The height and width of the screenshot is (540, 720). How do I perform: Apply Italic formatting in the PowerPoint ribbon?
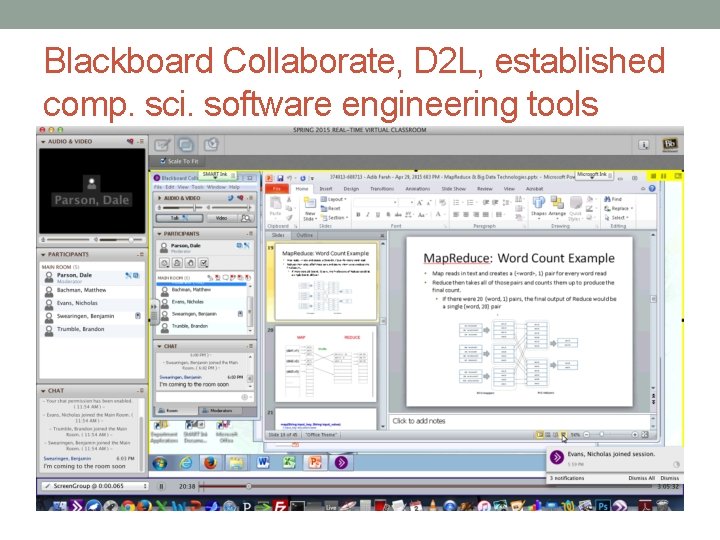368,214
